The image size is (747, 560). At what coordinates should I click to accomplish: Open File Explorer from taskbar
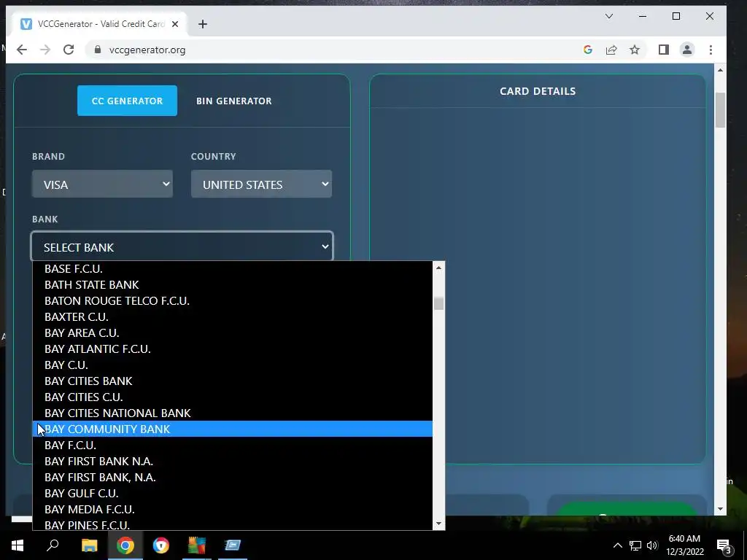[89, 545]
